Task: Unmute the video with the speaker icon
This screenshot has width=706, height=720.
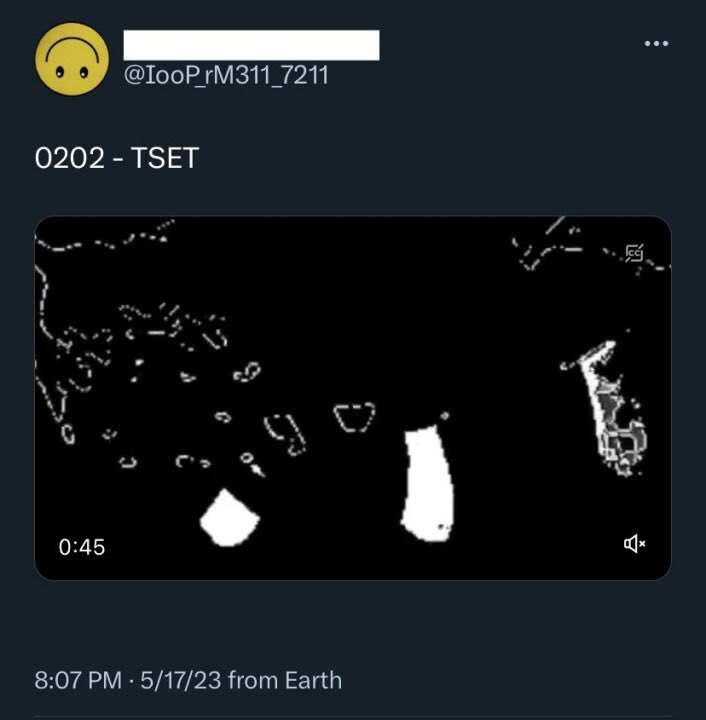Action: 634,544
